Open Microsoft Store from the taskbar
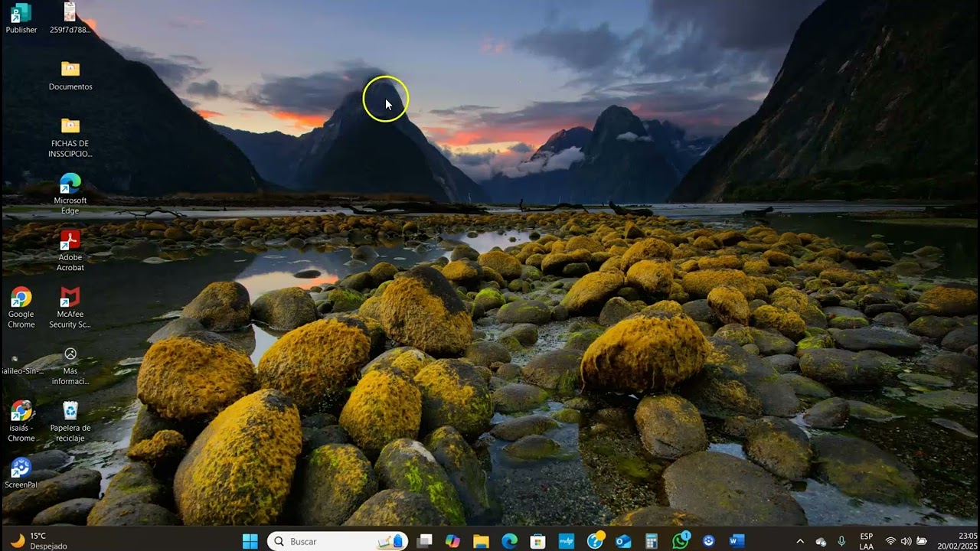The image size is (980, 551). coord(538,541)
